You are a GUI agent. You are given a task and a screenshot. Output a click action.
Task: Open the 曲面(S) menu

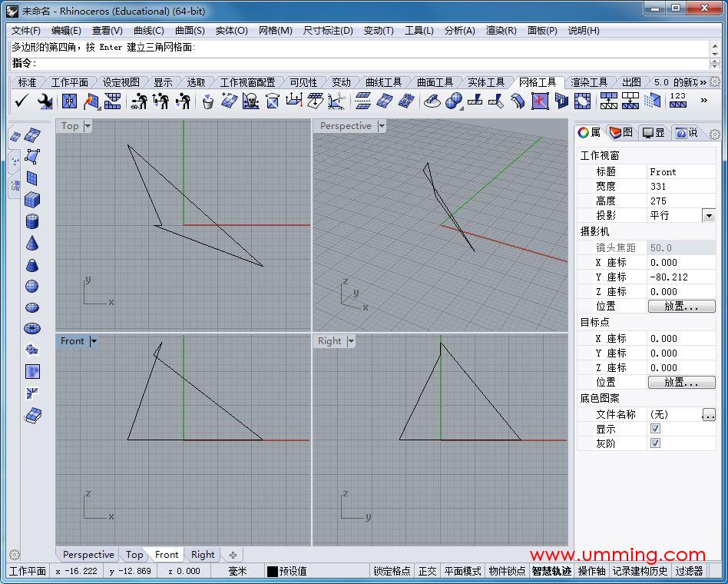tap(190, 31)
